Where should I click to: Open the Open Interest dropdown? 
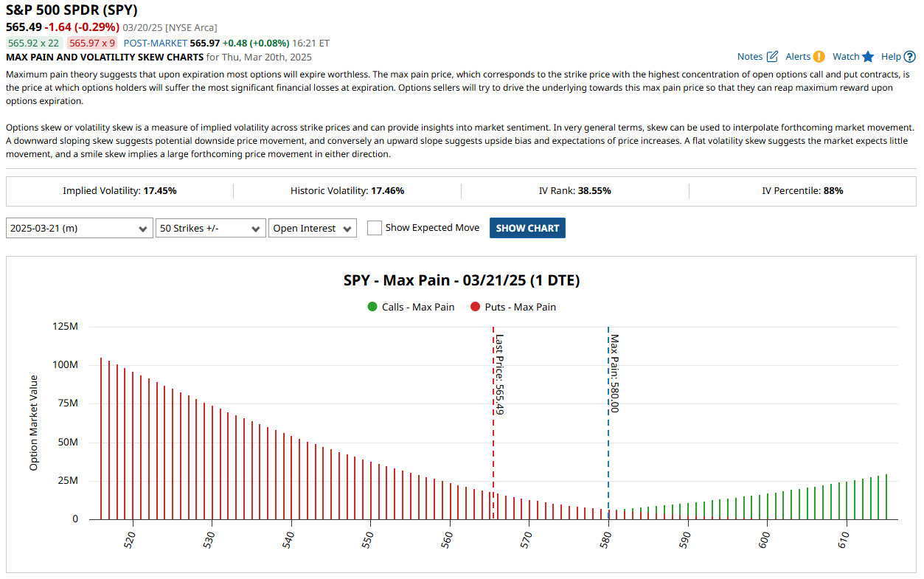(x=313, y=228)
